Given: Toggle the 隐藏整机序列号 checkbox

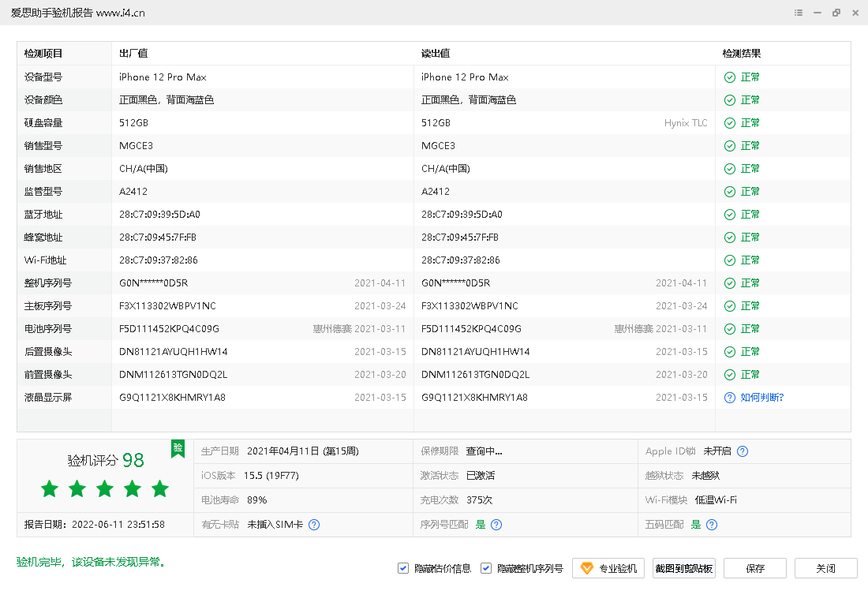Looking at the screenshot, I should [x=486, y=568].
